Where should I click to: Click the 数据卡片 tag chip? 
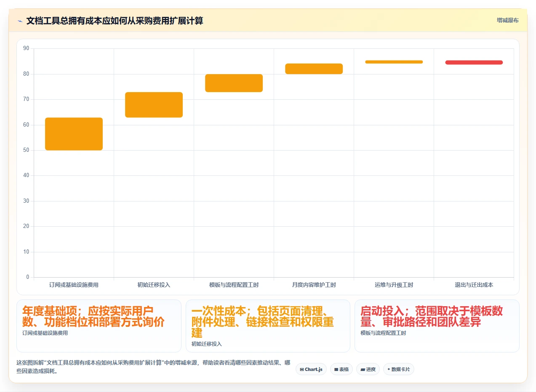point(398,369)
